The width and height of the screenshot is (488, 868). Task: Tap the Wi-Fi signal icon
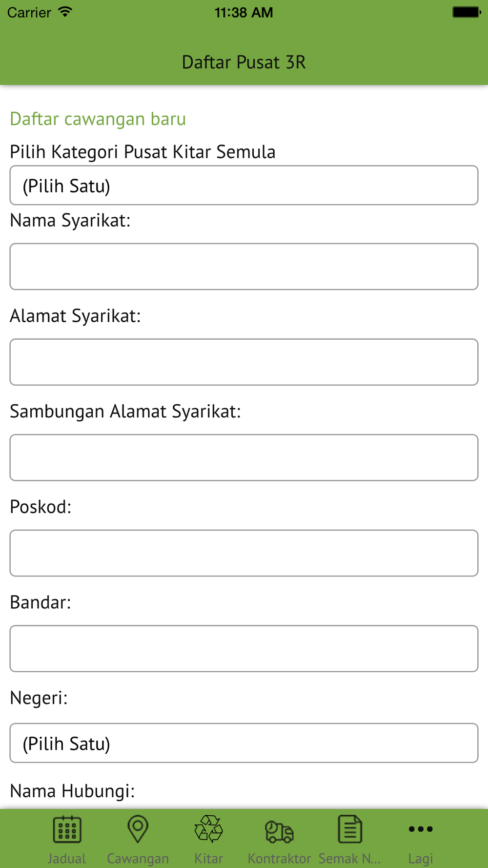[x=65, y=12]
